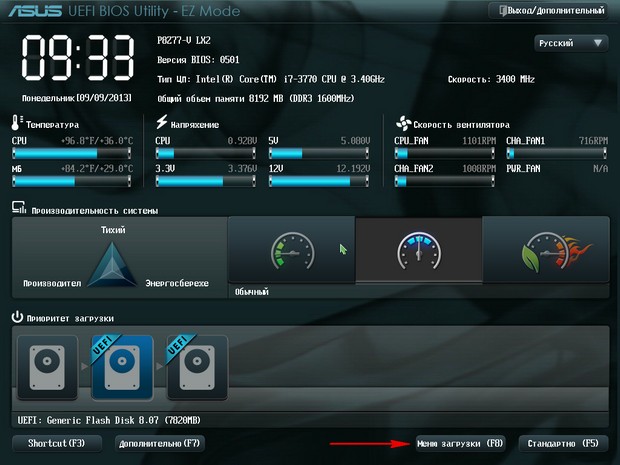This screenshot has width=620, height=465.
Task: Click the dropdown arrow beside Русский
Action: pyautogui.click(x=598, y=43)
